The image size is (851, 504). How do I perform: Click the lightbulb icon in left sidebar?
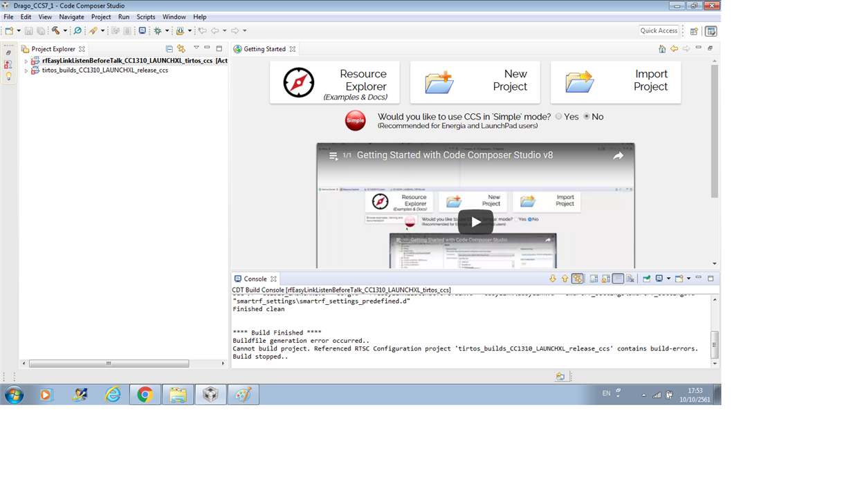pyautogui.click(x=8, y=76)
